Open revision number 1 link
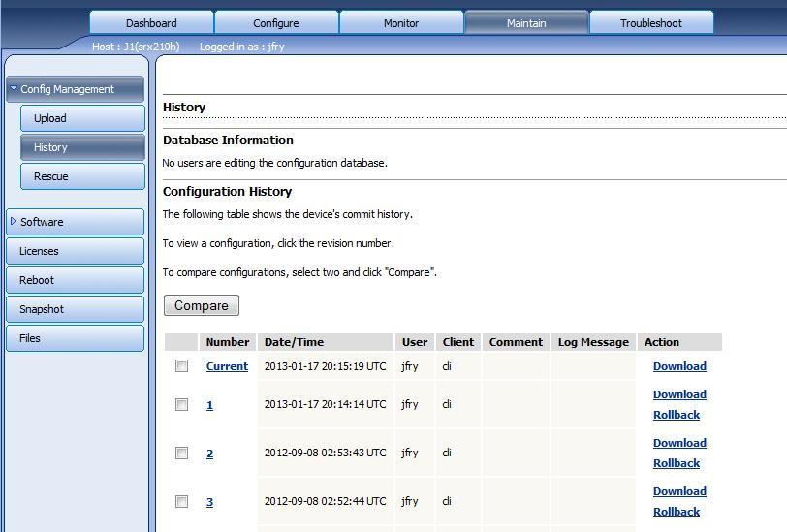The width and height of the screenshot is (787, 532). point(209,405)
